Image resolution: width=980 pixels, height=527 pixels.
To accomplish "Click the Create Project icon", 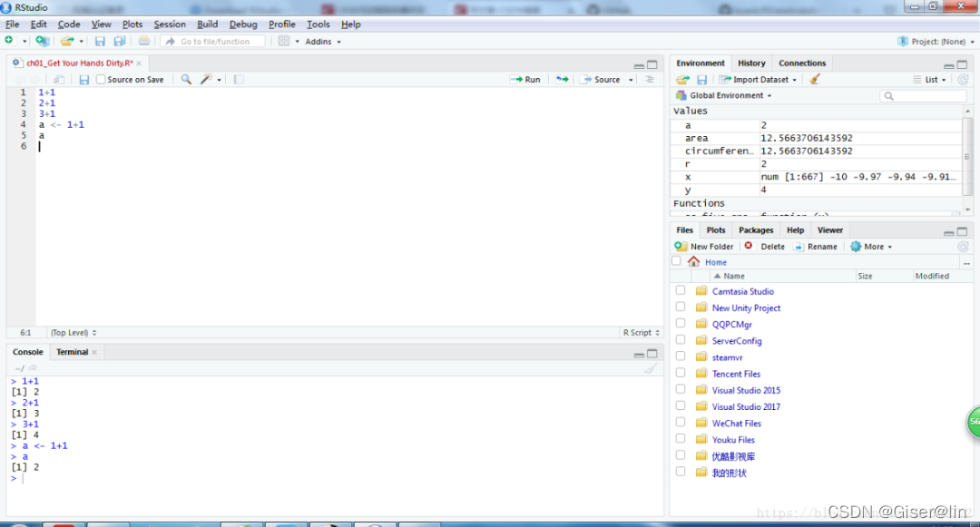I will [42, 41].
